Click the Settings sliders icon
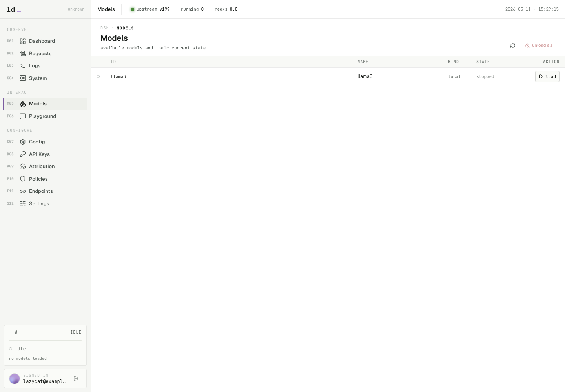The image size is (565, 392). click(23, 203)
